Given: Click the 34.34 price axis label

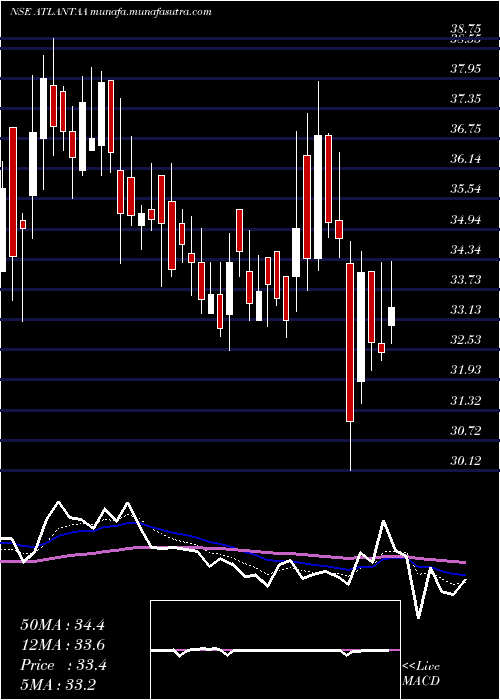Looking at the screenshot, I should pyautogui.click(x=466, y=250).
